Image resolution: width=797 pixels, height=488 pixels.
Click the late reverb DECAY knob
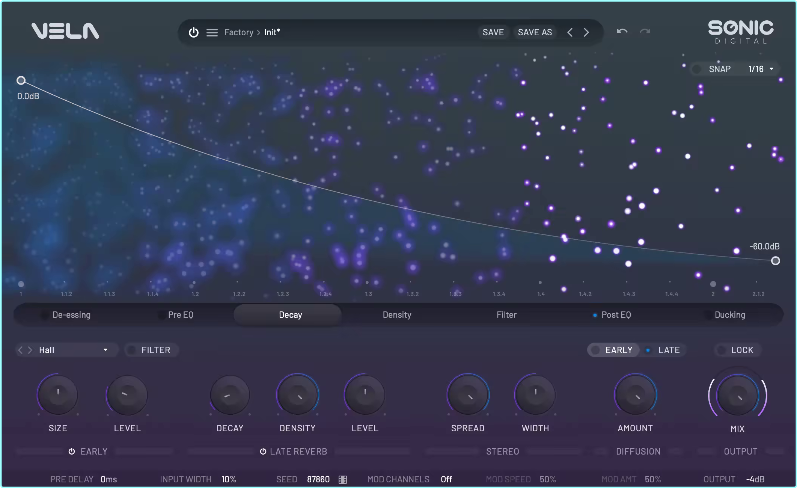pyautogui.click(x=230, y=395)
